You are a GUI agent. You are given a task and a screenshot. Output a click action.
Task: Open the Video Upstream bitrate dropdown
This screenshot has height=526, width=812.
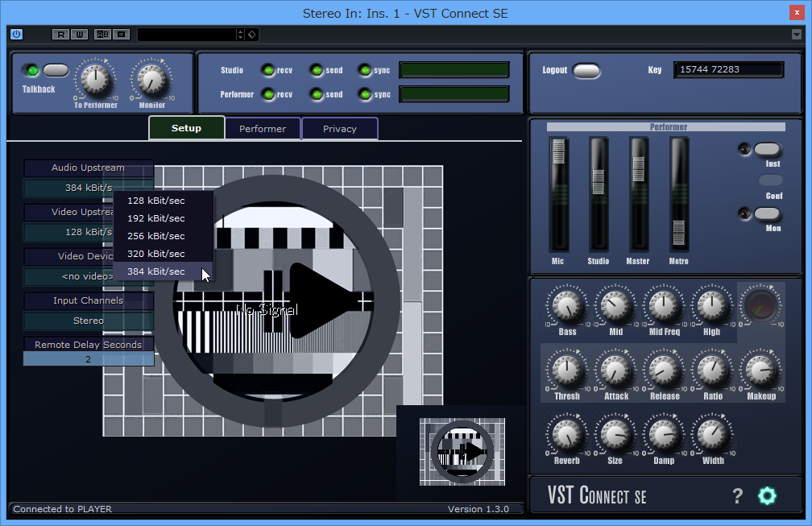(89, 232)
